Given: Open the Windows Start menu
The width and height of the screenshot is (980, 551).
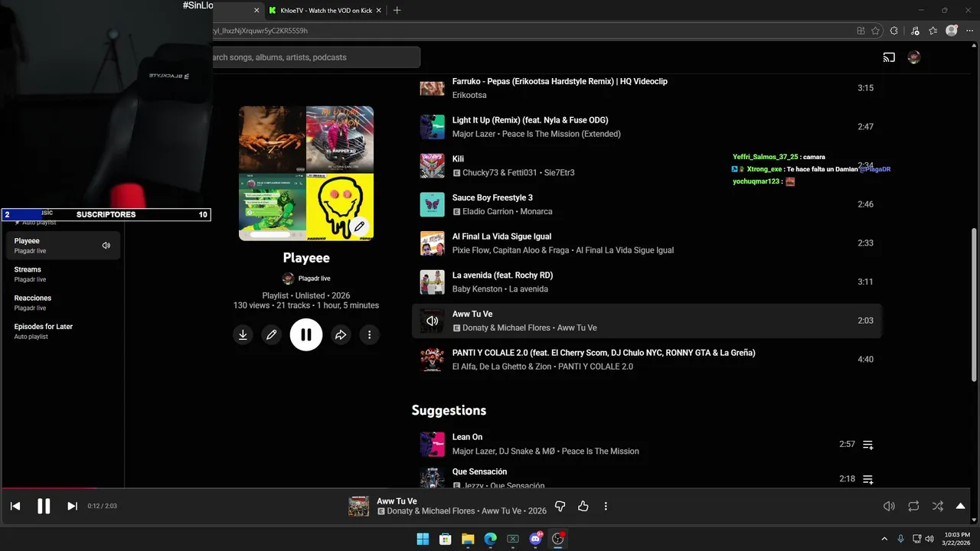Looking at the screenshot, I should [423, 539].
